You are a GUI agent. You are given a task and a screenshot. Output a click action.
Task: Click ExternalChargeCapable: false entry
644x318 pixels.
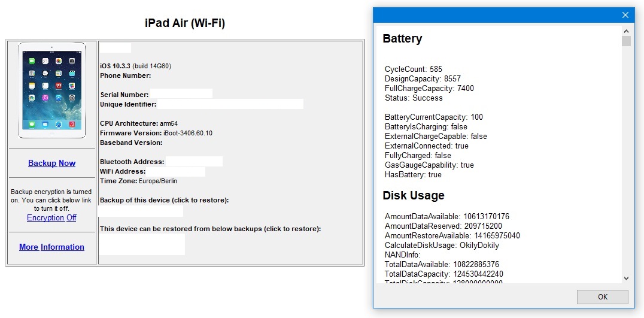(x=436, y=136)
